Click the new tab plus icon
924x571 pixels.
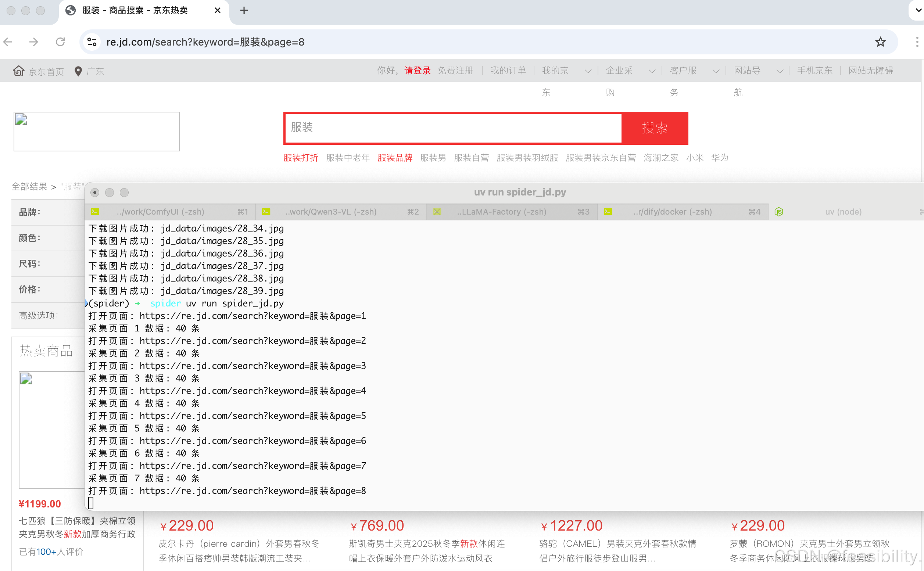[x=244, y=11]
